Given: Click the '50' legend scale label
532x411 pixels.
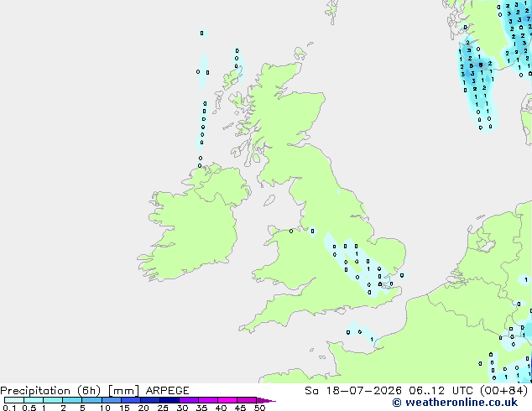Looking at the screenshot, I should point(259,408).
